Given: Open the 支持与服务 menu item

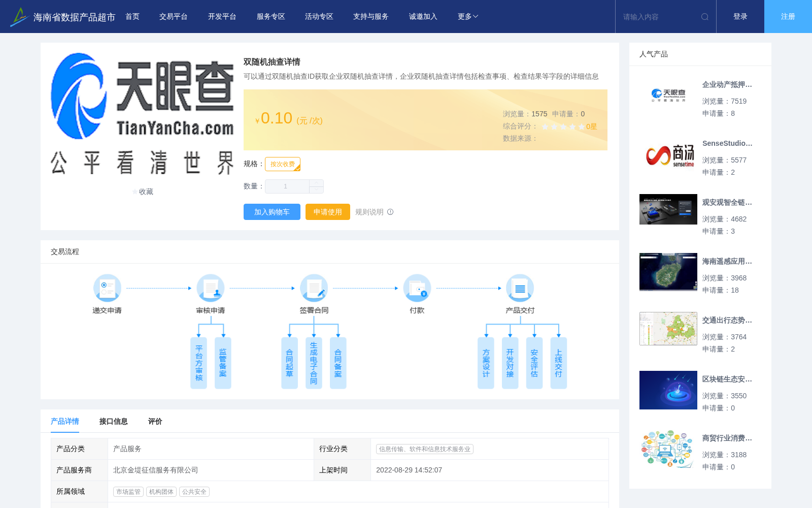Looking at the screenshot, I should (371, 17).
